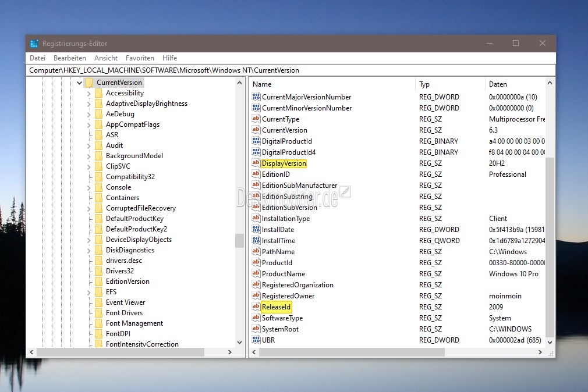Click the InstallDate DWORD value icon
Screen dimensions: 588x392
(x=256, y=229)
